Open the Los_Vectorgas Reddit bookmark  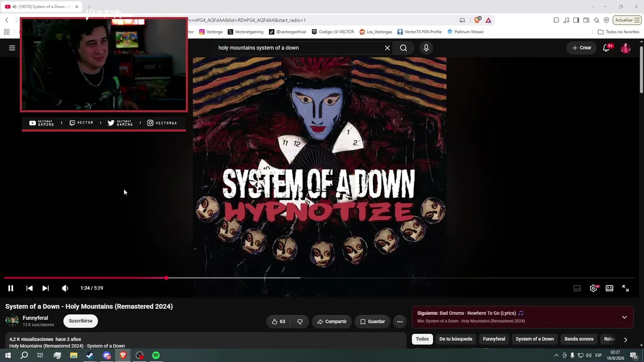point(376,32)
